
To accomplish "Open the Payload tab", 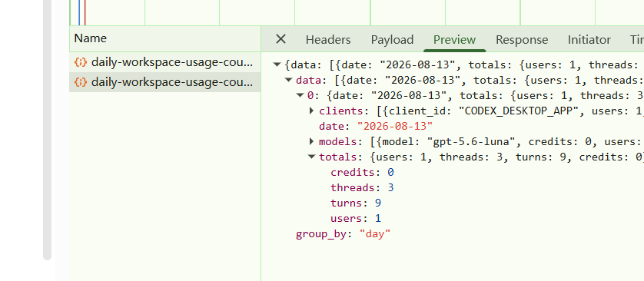I will pyautogui.click(x=392, y=40).
